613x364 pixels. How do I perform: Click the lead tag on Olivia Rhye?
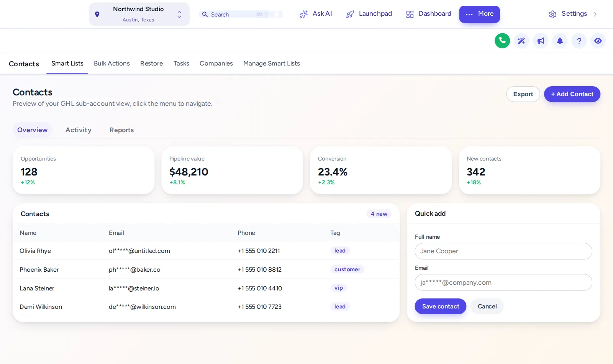(340, 251)
